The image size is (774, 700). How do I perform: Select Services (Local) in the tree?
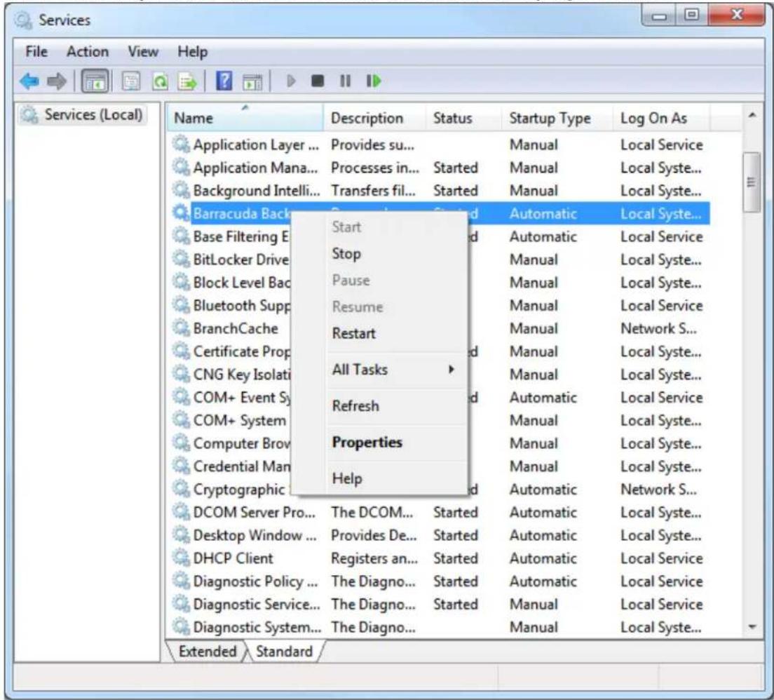83,114
